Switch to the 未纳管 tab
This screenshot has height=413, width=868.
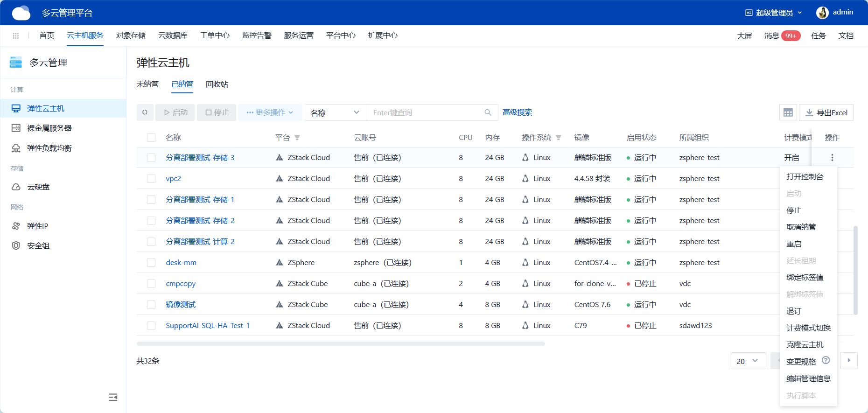click(147, 84)
